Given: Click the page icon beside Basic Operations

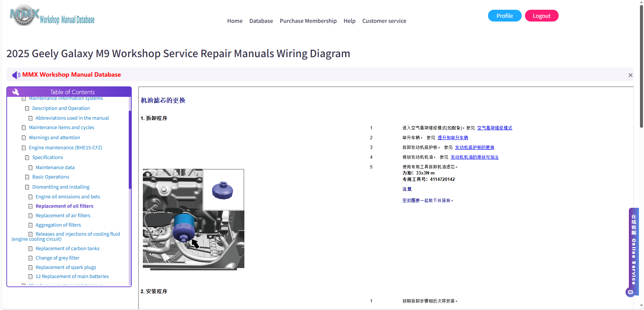Looking at the screenshot, I should tap(27, 177).
